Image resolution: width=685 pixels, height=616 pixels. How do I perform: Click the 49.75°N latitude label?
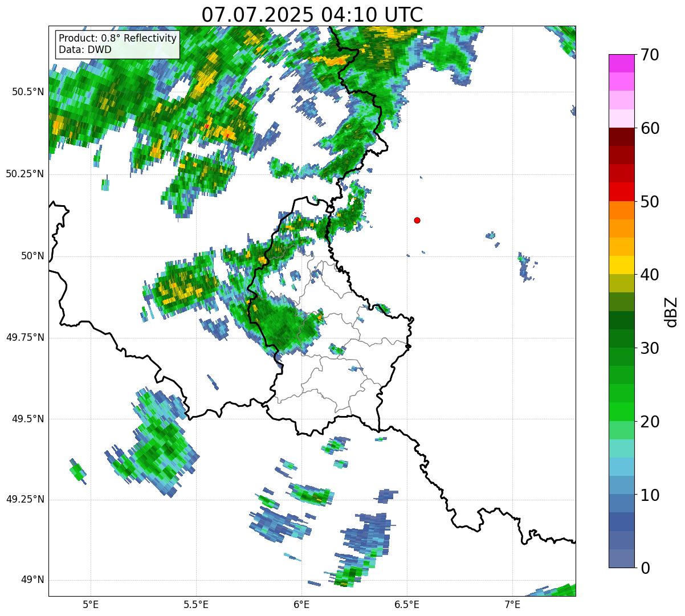[25, 337]
